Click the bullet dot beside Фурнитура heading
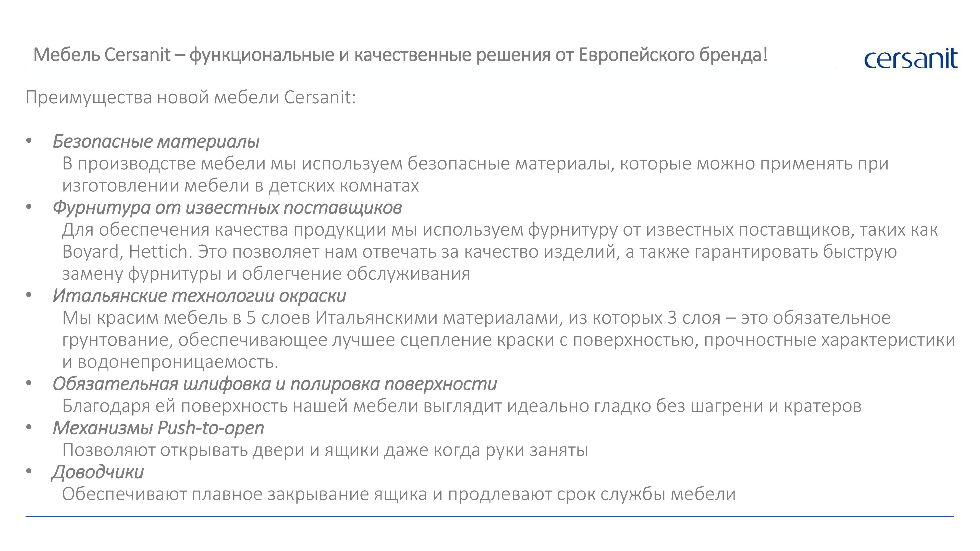 (28, 208)
